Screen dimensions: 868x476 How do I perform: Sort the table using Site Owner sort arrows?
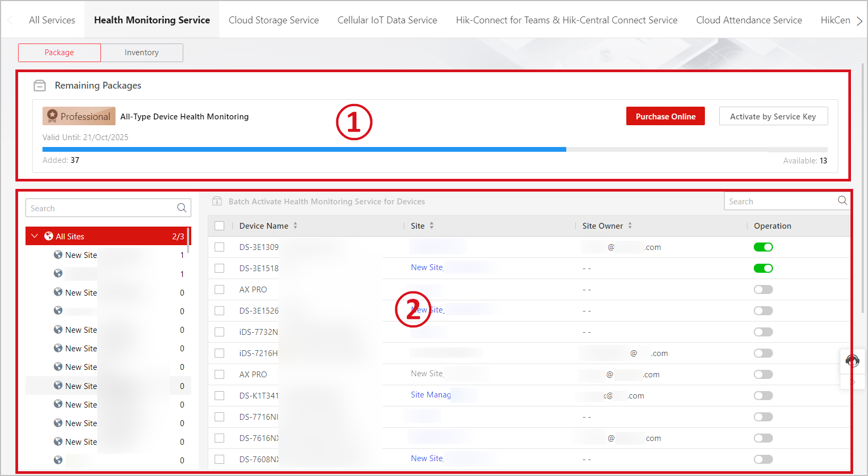630,226
